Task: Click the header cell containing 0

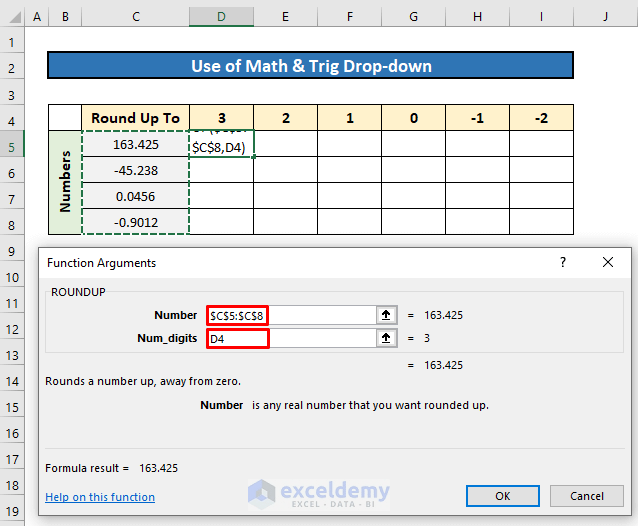Action: [413, 118]
